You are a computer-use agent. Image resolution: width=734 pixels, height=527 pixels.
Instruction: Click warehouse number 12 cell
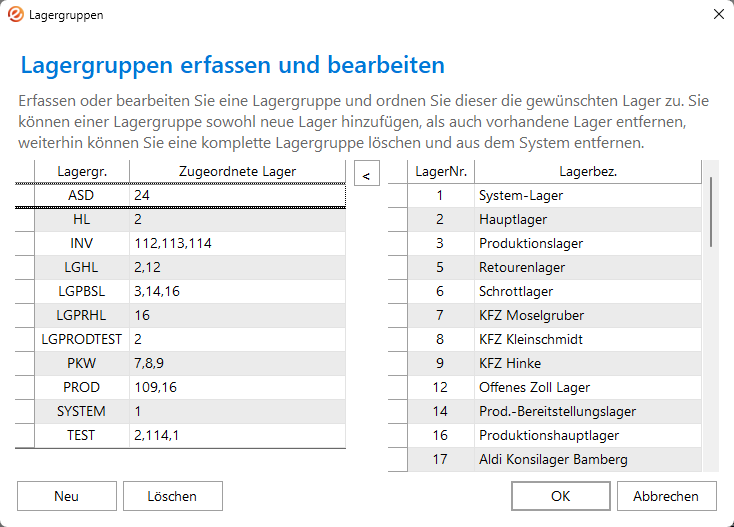(441, 387)
